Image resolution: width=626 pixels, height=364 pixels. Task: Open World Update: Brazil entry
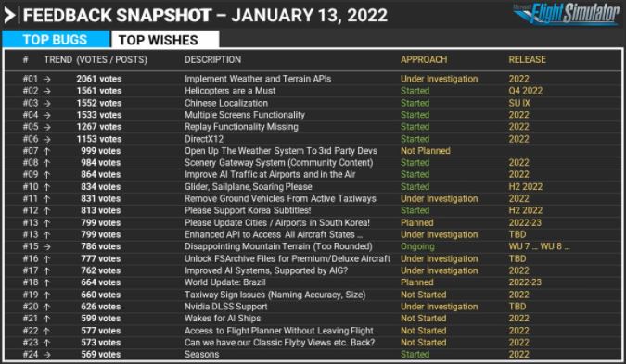224,282
